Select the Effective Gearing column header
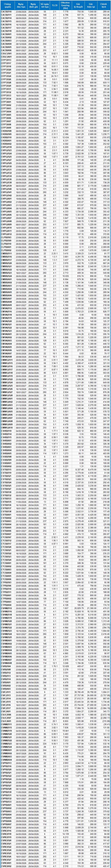Image resolution: width=111 pixels, height=868 pixels. [65, 5]
